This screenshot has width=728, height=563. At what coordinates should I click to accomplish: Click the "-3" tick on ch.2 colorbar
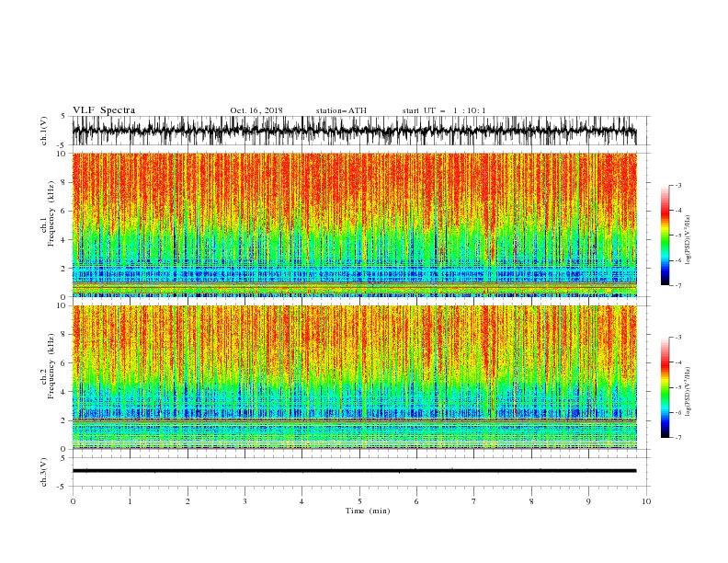coord(678,338)
